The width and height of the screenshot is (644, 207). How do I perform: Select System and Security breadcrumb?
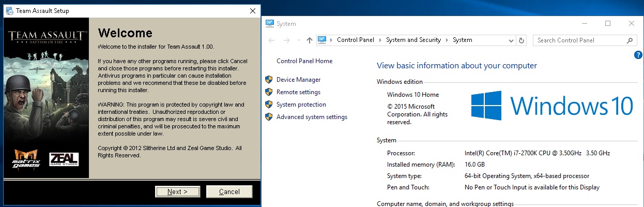413,40
